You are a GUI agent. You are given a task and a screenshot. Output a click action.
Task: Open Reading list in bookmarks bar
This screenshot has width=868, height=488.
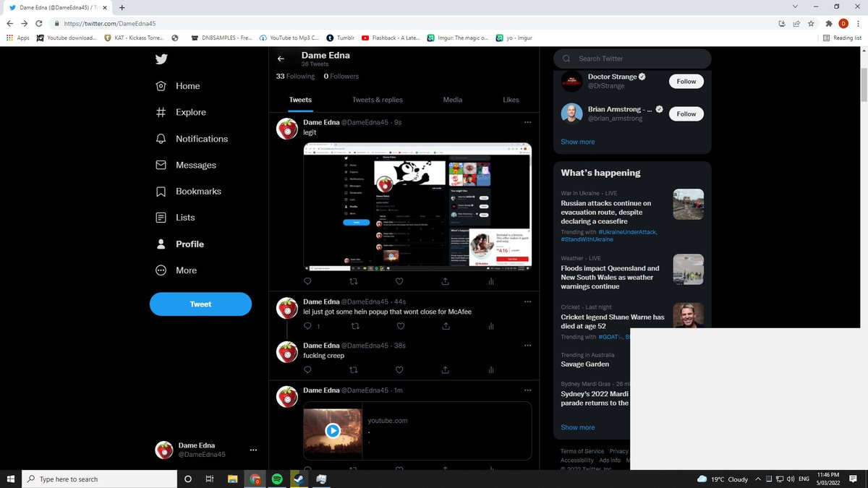point(843,38)
